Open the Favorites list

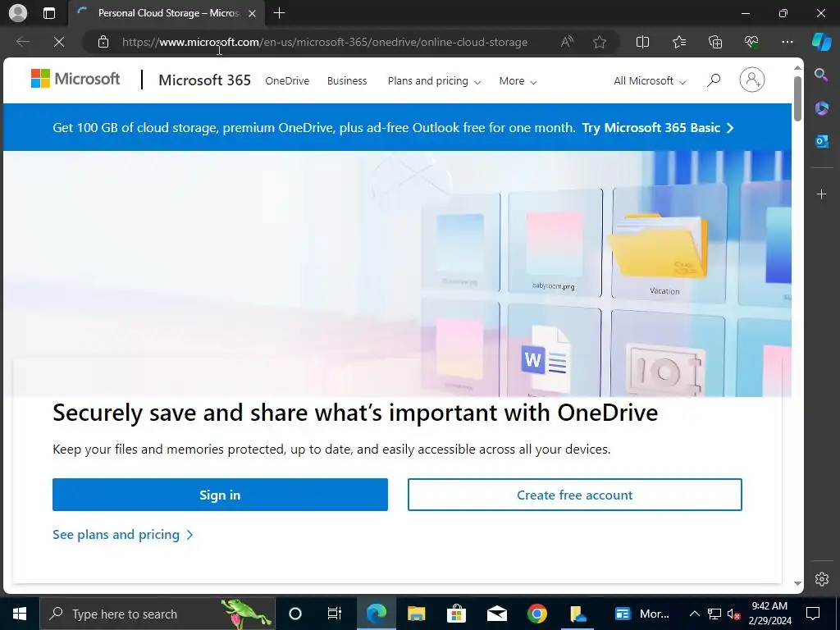coord(678,42)
